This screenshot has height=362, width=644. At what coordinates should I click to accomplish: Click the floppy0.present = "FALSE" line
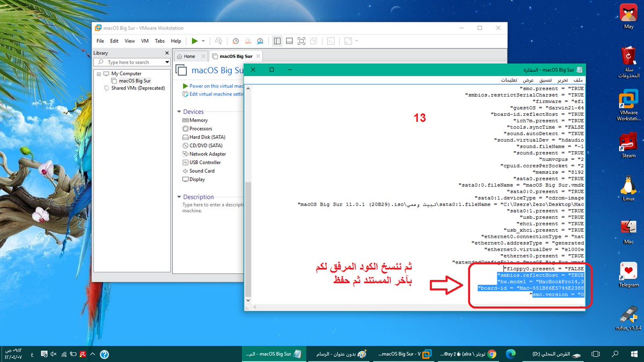click(544, 269)
